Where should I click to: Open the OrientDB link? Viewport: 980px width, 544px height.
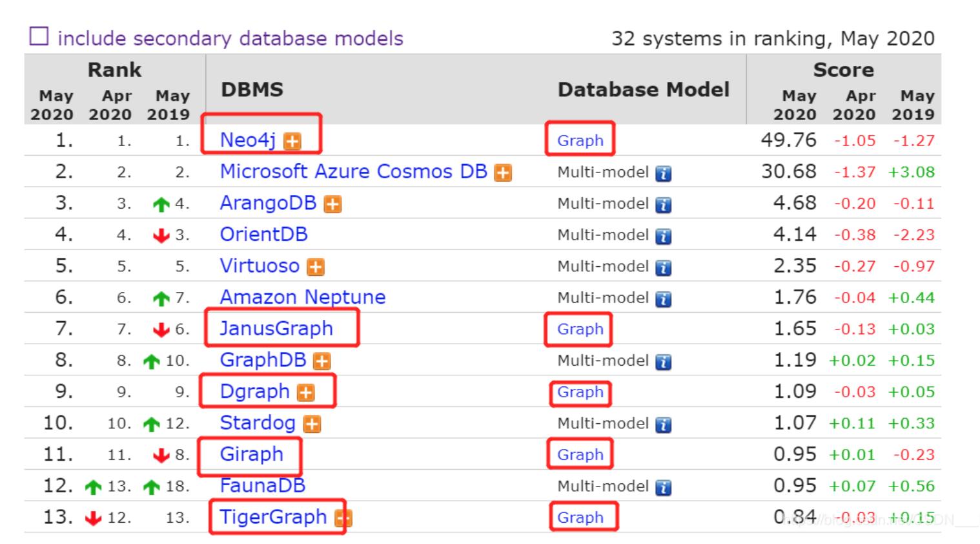[x=263, y=234]
